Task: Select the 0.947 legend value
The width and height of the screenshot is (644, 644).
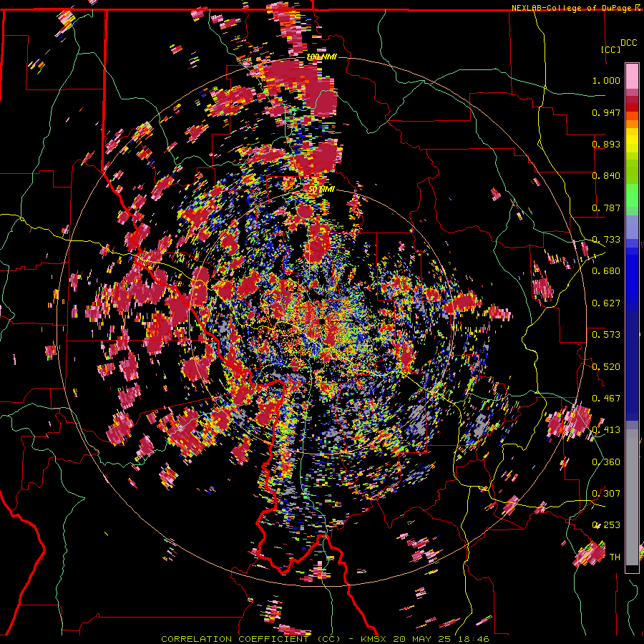Action: 606,112
